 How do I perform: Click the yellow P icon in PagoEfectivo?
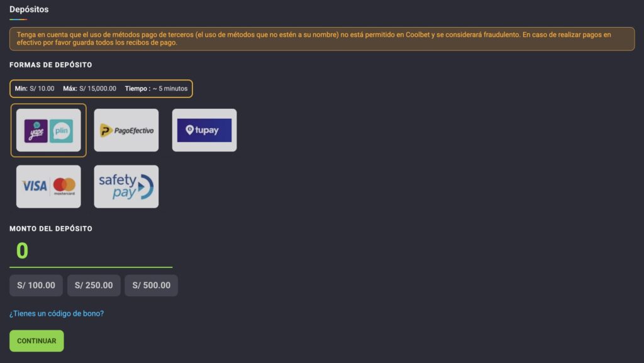(106, 130)
